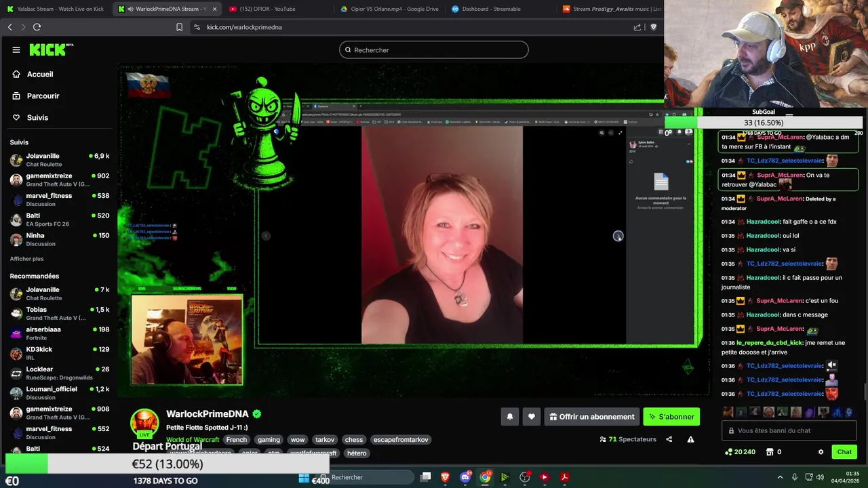Image resolution: width=868 pixels, height=488 pixels.
Task: Open Brave browser from the taskbar
Action: point(446,477)
